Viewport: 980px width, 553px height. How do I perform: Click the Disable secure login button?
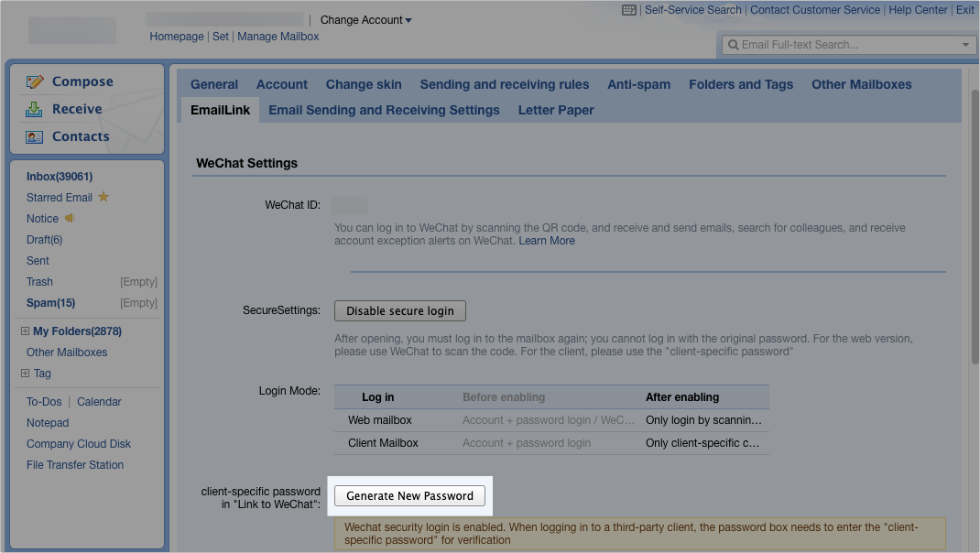point(399,310)
